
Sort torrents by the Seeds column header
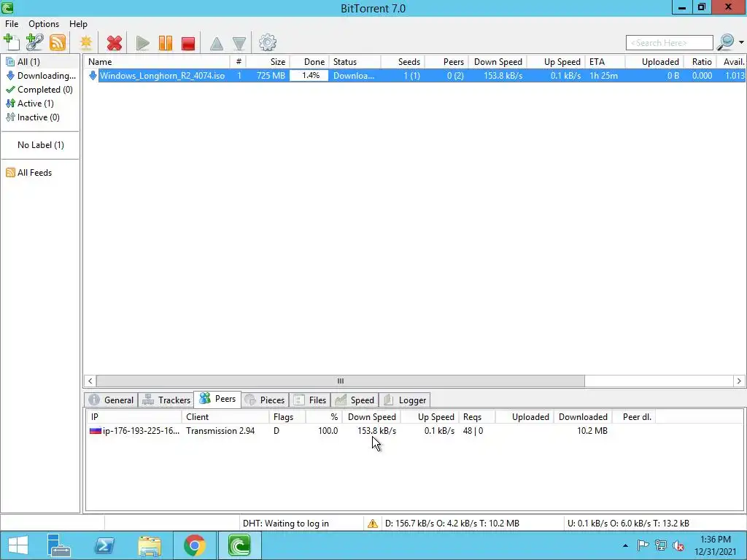click(403, 62)
